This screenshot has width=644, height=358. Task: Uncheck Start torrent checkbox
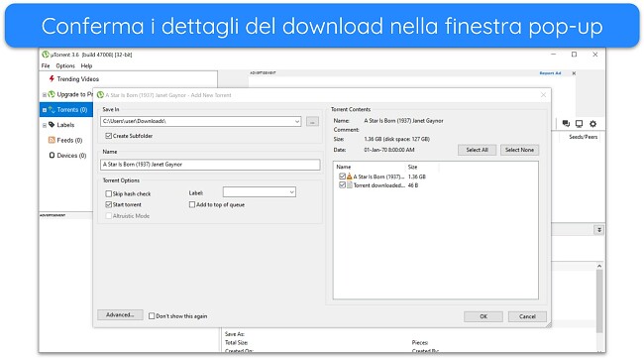(108, 204)
